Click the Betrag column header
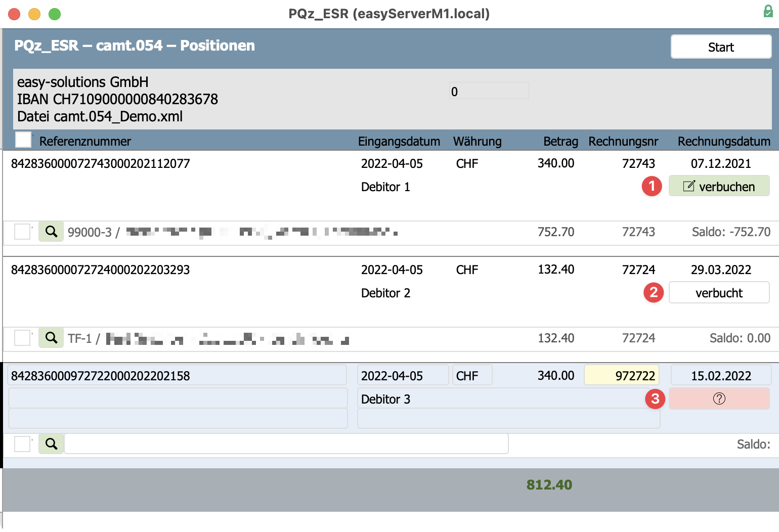Screen dimensions: 779x532 point(560,141)
